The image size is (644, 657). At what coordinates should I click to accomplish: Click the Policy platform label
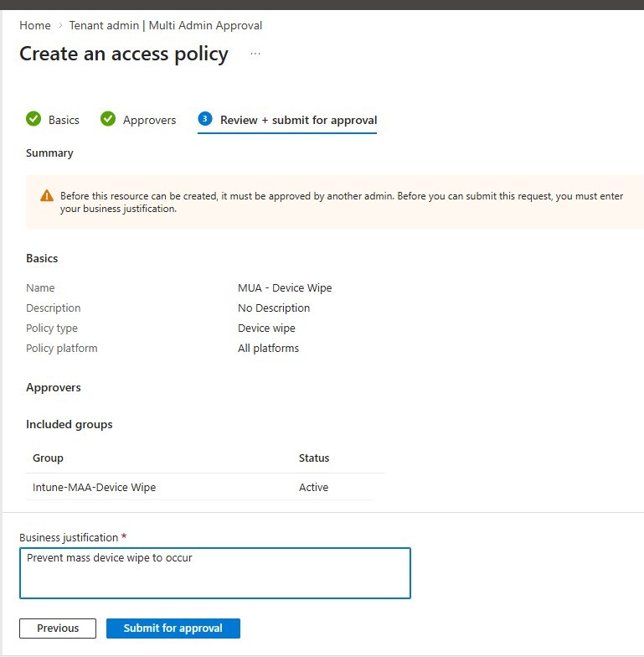point(62,349)
